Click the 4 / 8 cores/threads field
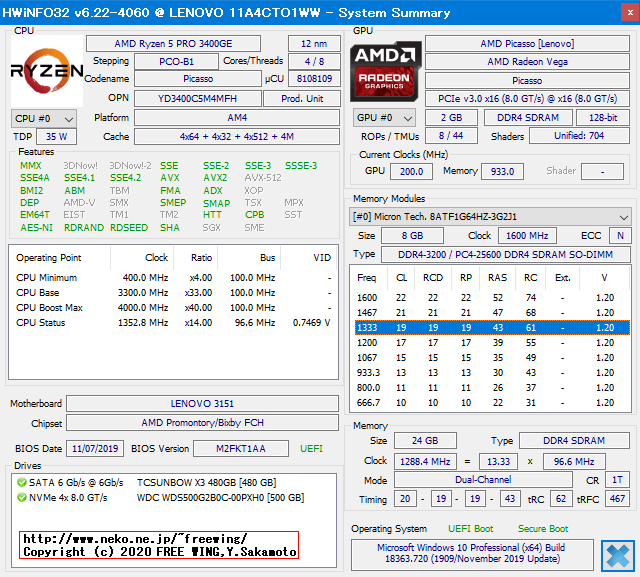This screenshot has height=577, width=640. pos(314,62)
